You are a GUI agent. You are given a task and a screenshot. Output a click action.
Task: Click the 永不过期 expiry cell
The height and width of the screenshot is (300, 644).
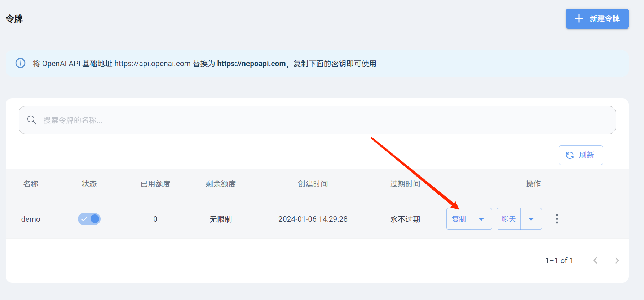405,219
